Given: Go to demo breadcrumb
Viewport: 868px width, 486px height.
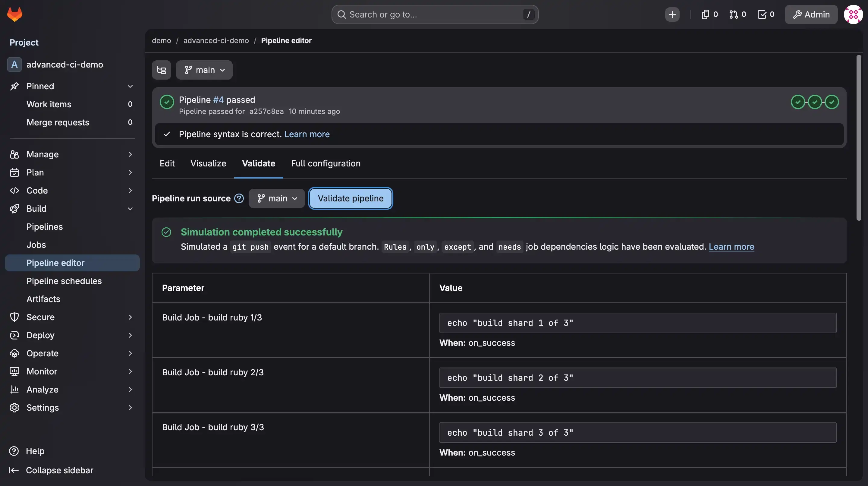Looking at the screenshot, I should pyautogui.click(x=162, y=40).
